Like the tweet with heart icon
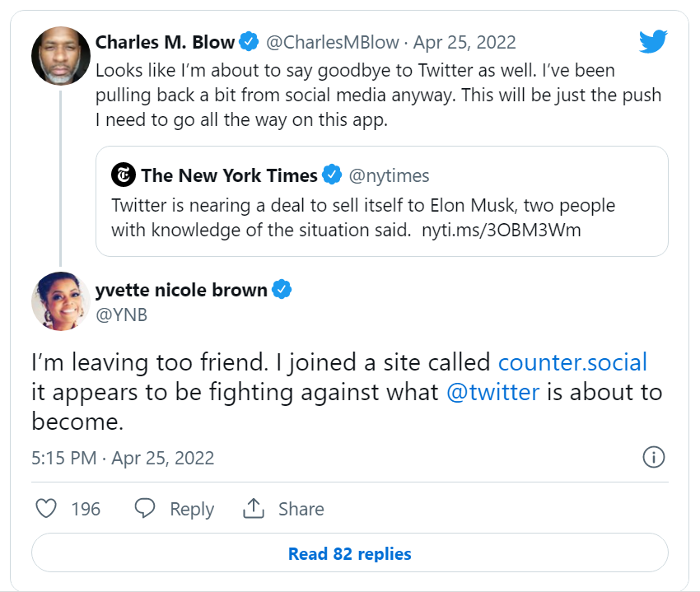The height and width of the screenshot is (592, 700). pyautogui.click(x=47, y=509)
